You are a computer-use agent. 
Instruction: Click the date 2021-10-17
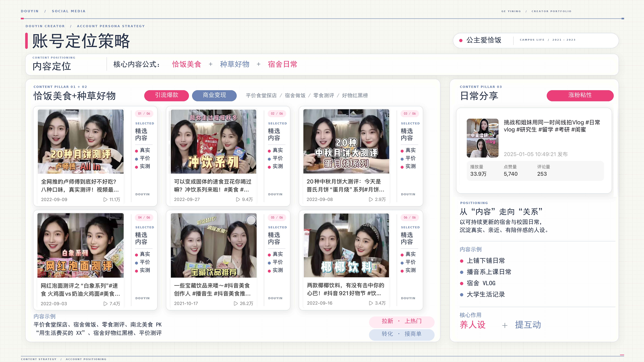(x=186, y=304)
